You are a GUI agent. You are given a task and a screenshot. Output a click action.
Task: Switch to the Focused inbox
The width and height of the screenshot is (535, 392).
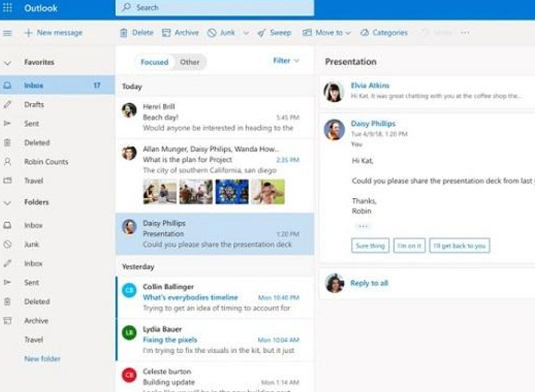point(154,62)
